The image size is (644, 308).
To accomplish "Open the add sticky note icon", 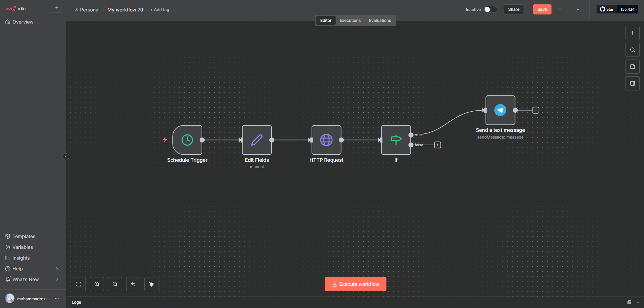I will [632, 67].
